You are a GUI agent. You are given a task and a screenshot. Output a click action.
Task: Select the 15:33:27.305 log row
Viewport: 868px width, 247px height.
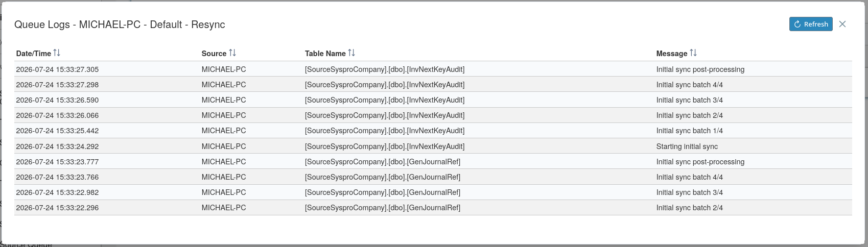point(433,69)
